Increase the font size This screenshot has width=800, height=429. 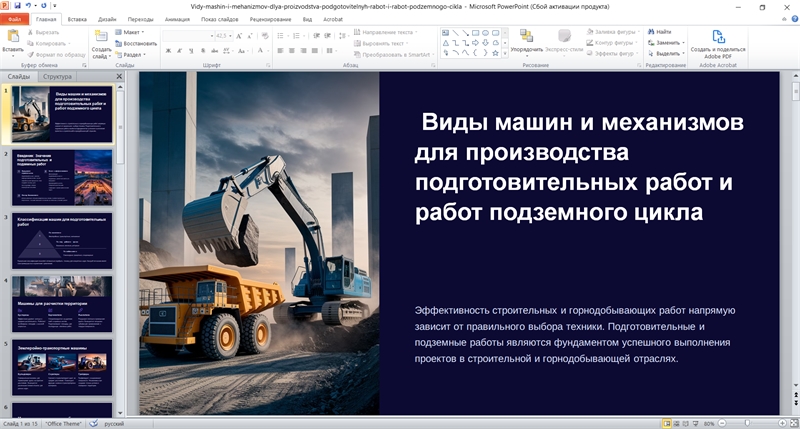pos(239,36)
